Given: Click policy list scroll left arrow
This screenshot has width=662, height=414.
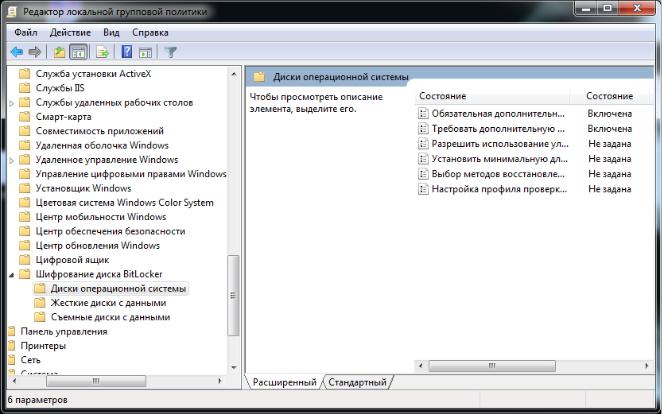Looking at the screenshot, I should click(x=421, y=366).
